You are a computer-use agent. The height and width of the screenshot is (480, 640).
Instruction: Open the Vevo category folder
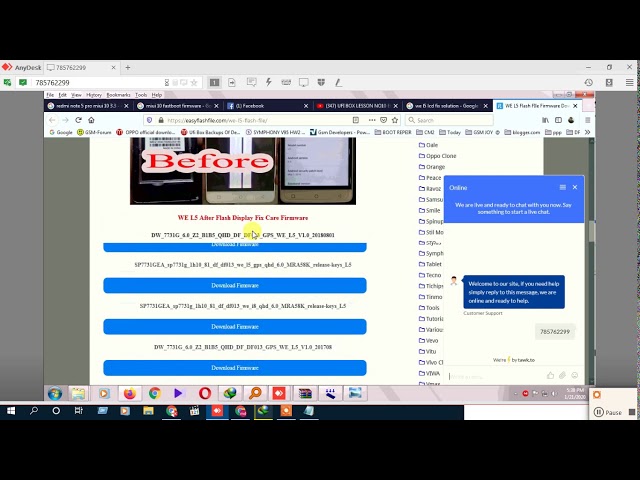click(x=429, y=340)
